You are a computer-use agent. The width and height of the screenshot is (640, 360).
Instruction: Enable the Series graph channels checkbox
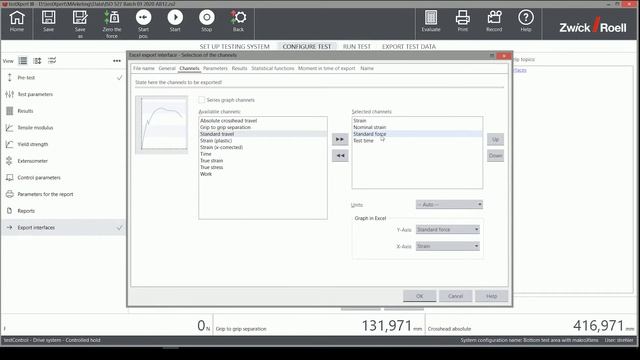click(x=202, y=100)
